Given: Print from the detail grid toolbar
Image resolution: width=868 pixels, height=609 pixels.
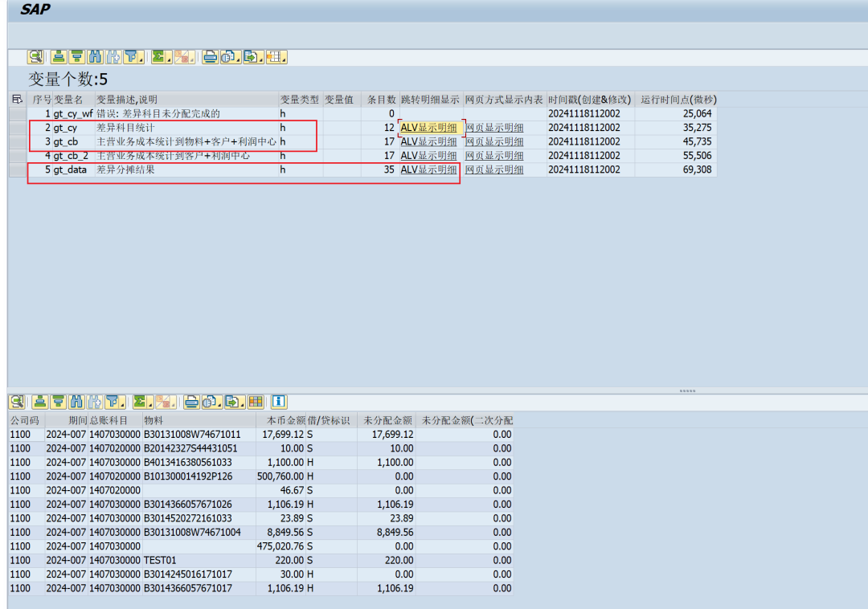Looking at the screenshot, I should click(191, 402).
